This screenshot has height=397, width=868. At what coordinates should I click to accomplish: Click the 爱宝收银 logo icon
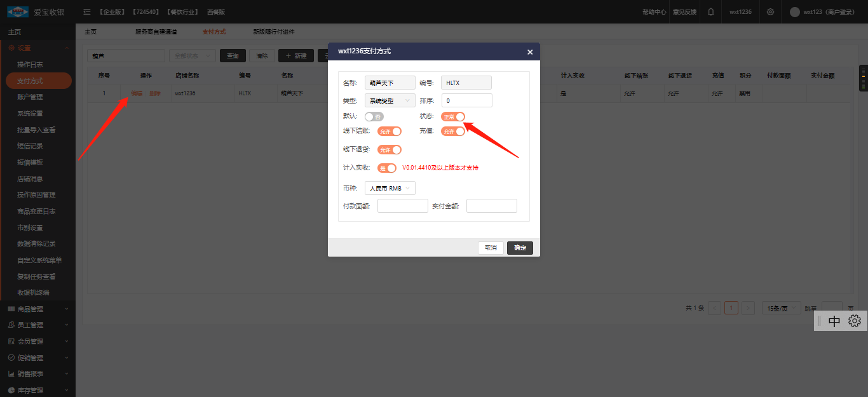tap(17, 11)
